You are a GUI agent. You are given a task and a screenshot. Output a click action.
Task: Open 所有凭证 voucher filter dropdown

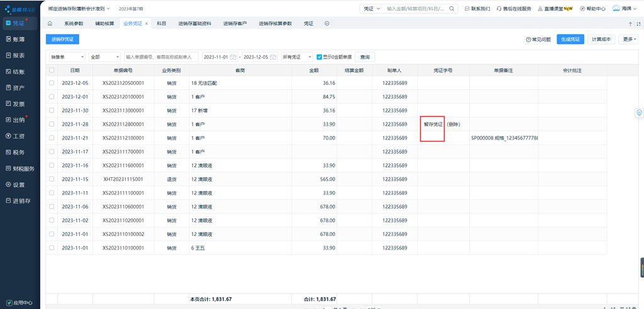297,57
